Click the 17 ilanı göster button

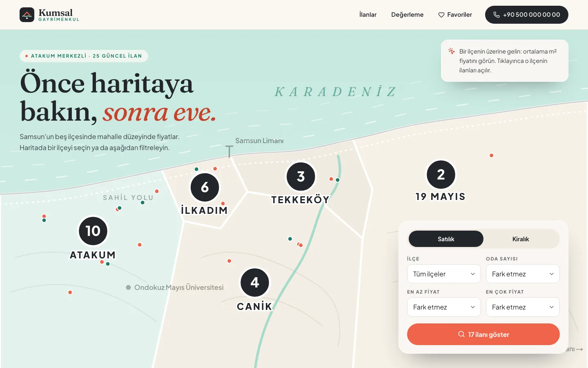tap(483, 334)
